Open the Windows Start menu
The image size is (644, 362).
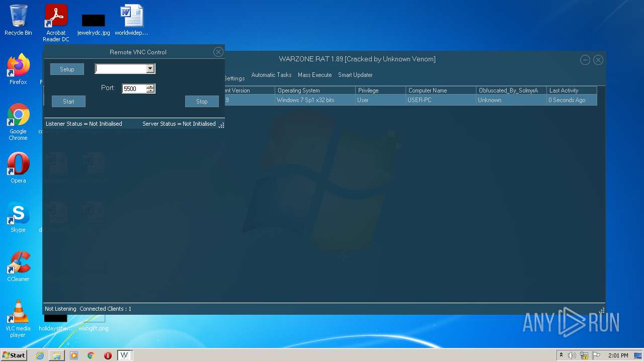[14, 355]
